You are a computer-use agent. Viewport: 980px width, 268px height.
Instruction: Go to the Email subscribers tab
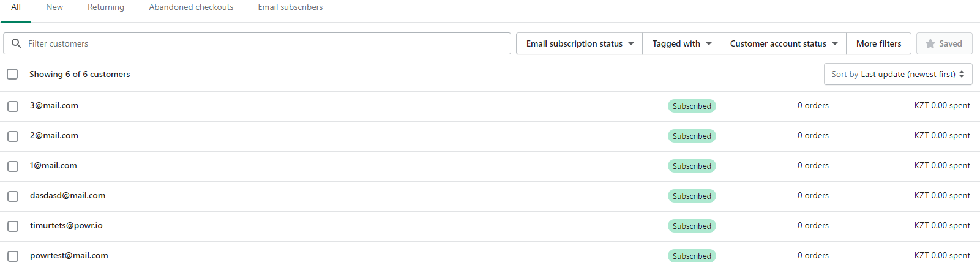point(290,7)
